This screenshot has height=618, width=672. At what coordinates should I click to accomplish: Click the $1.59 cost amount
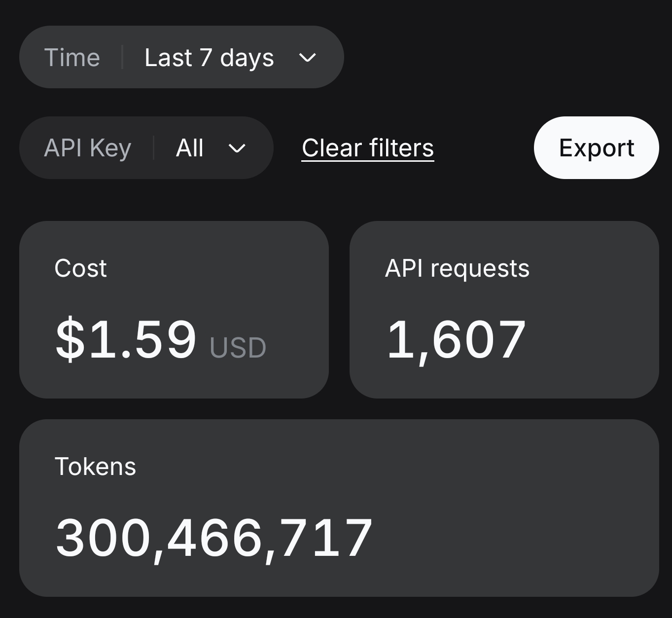pyautogui.click(x=126, y=339)
